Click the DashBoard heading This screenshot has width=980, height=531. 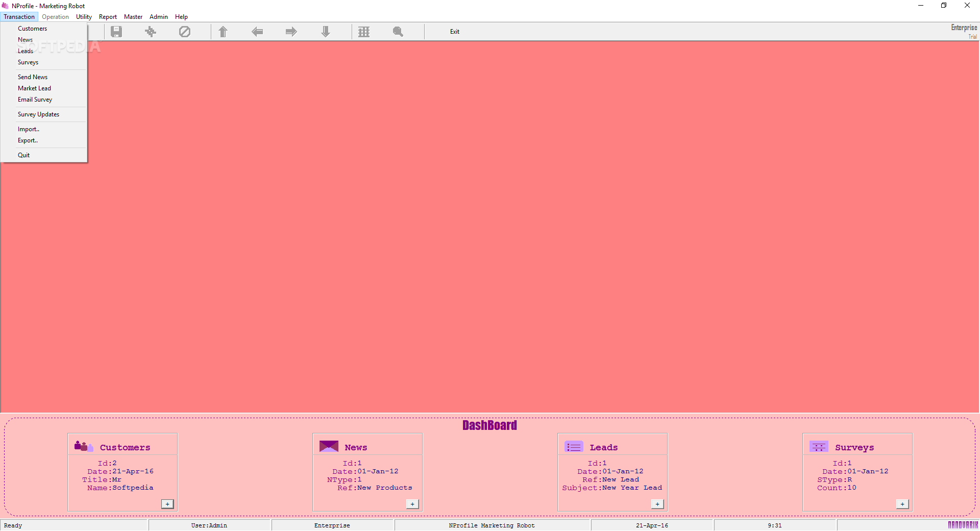click(489, 425)
